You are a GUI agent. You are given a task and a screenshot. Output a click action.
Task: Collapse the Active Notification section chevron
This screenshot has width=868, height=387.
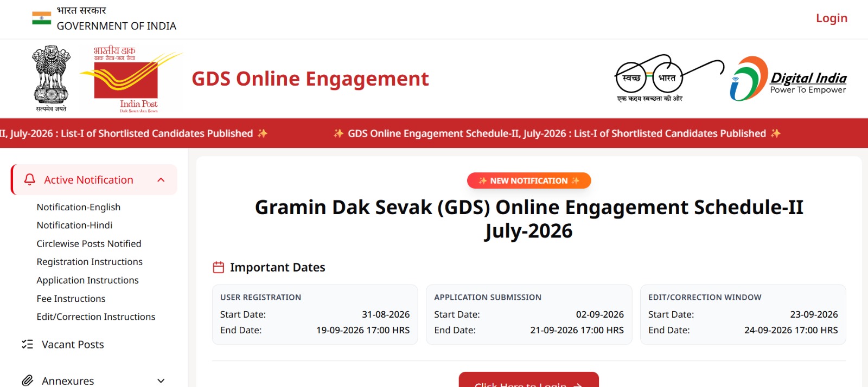pos(161,180)
